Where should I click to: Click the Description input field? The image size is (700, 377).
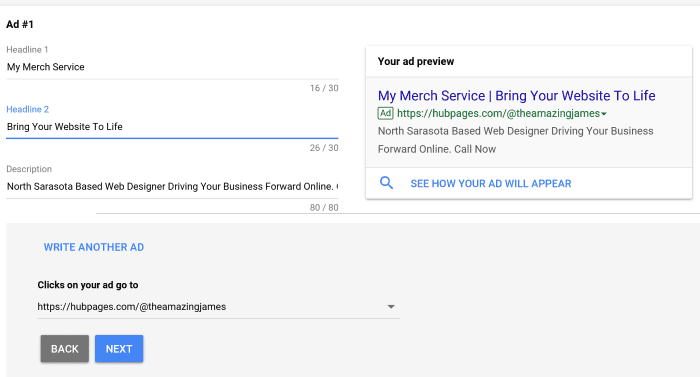[172, 187]
